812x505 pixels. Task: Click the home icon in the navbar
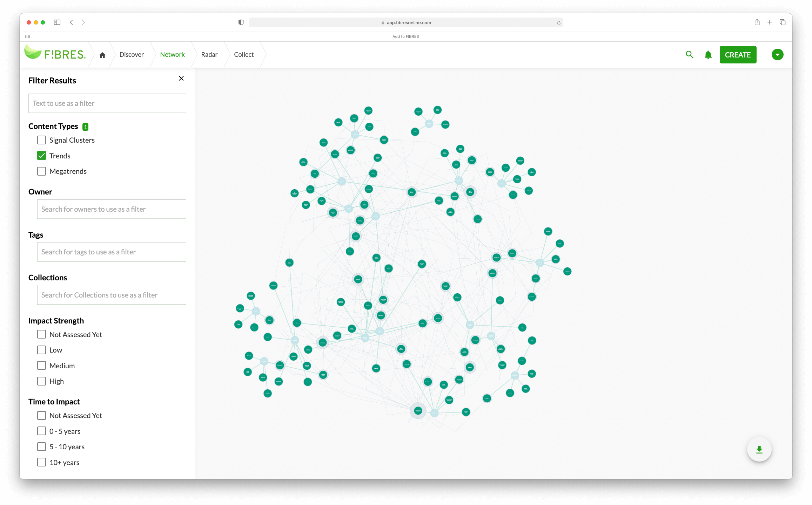tap(102, 54)
